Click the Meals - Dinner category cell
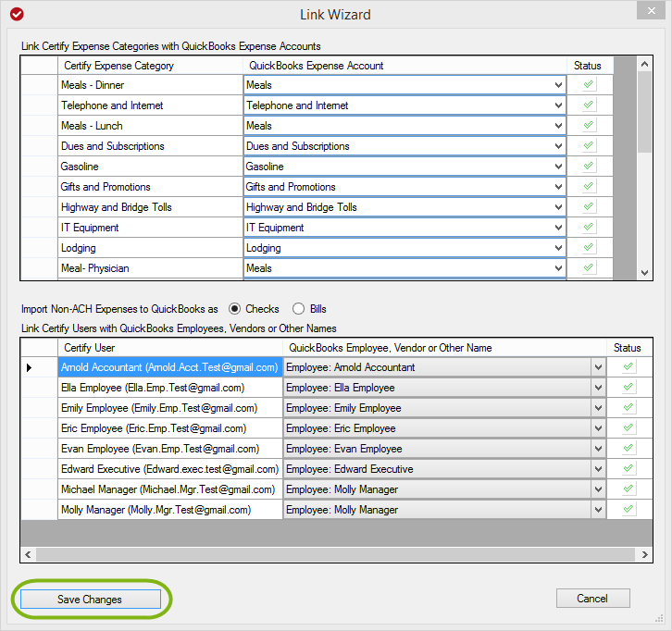This screenshot has width=672, height=631. click(151, 85)
